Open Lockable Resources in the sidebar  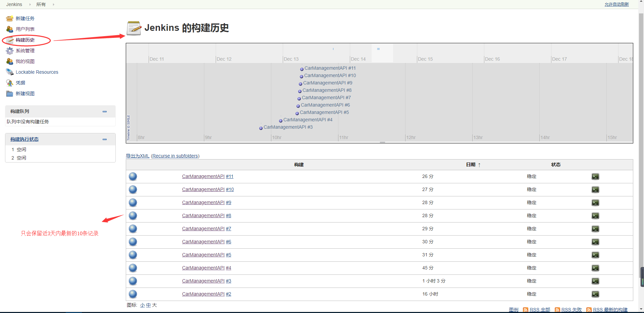click(x=37, y=72)
